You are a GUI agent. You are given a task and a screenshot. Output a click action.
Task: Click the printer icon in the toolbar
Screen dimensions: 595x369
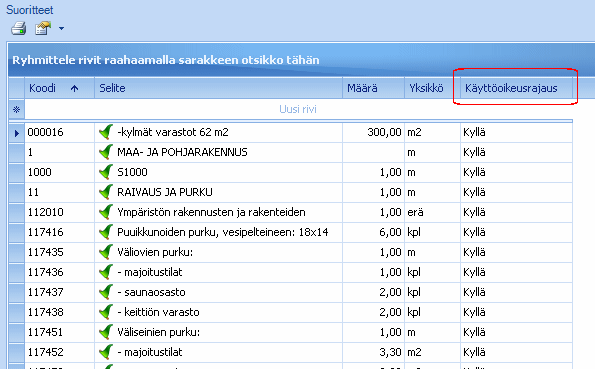pyautogui.click(x=18, y=28)
